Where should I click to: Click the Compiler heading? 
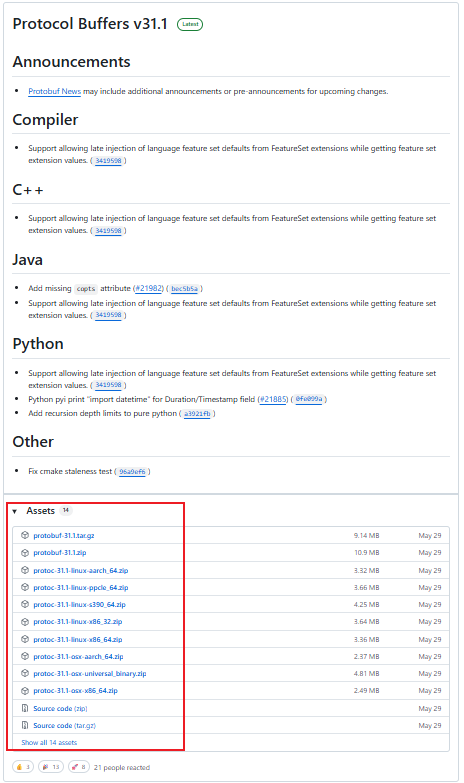tap(45, 119)
